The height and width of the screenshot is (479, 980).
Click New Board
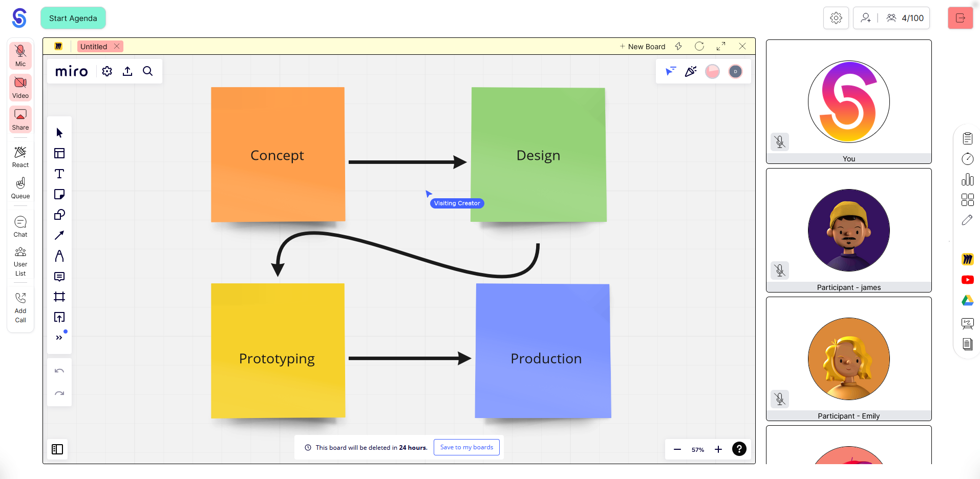point(643,47)
